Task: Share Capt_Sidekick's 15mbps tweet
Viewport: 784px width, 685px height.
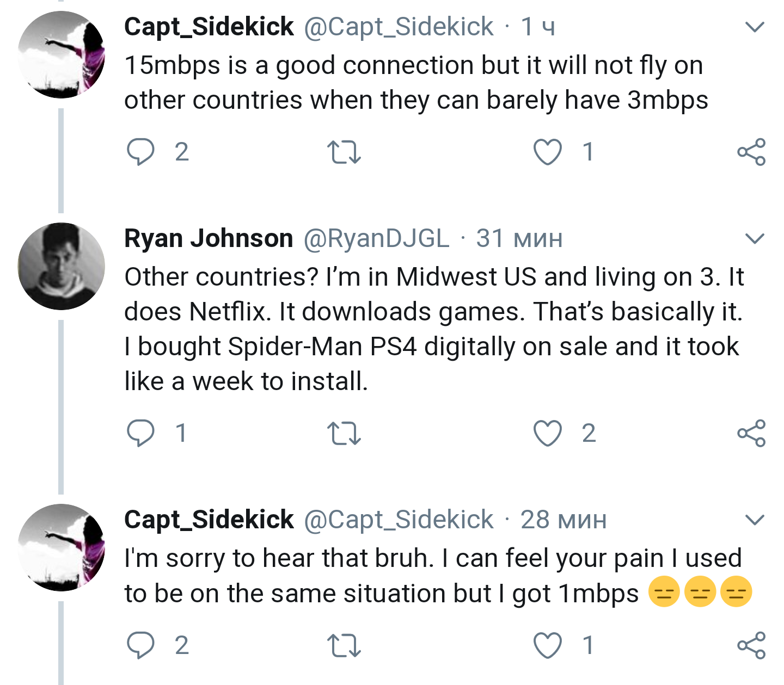Action: (x=751, y=152)
